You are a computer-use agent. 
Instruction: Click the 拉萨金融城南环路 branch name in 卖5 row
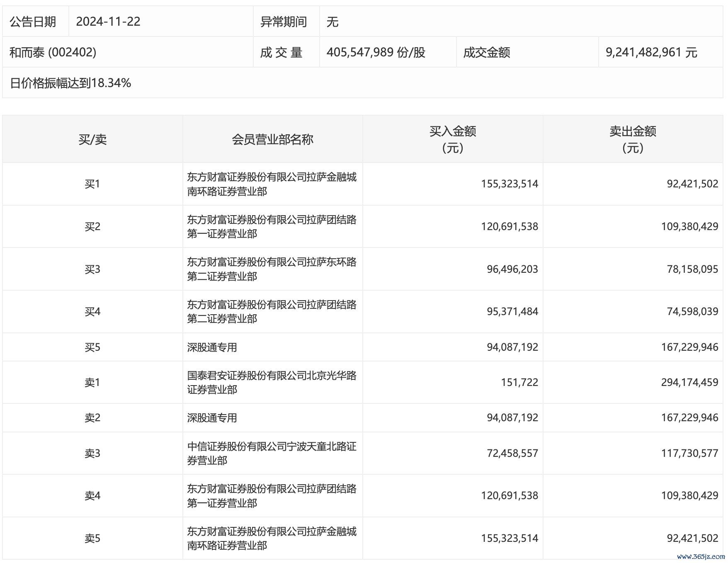[x=272, y=538]
